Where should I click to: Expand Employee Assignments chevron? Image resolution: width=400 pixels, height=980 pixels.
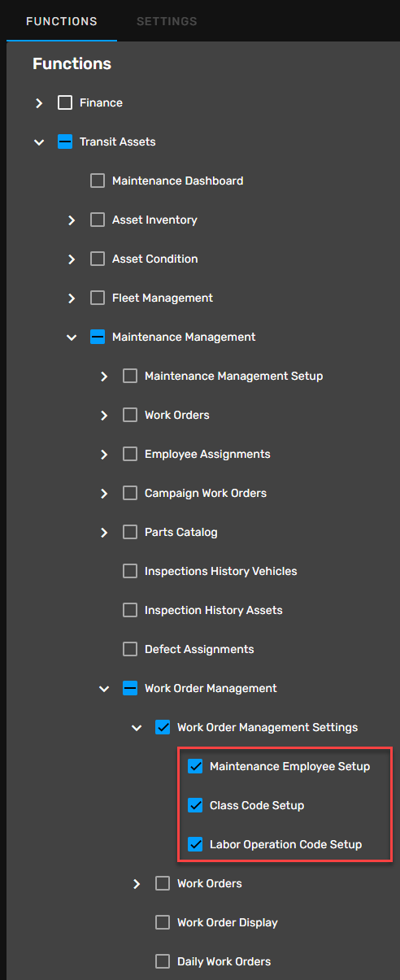pos(104,455)
